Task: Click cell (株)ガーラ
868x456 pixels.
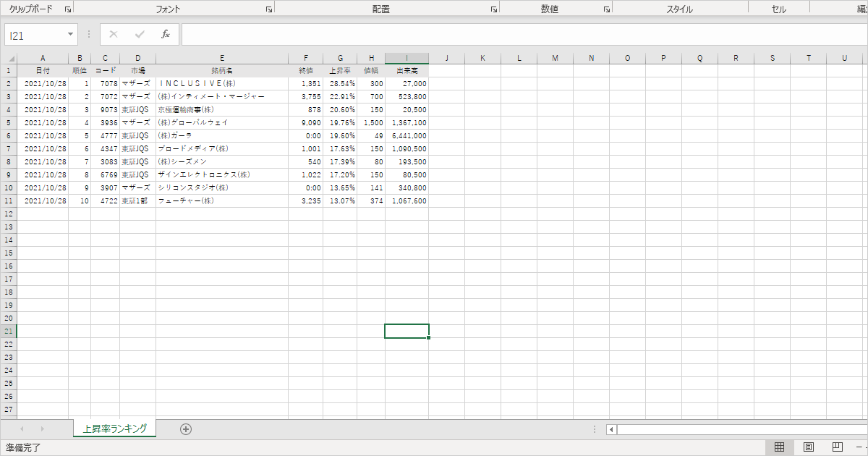Action: (x=222, y=136)
